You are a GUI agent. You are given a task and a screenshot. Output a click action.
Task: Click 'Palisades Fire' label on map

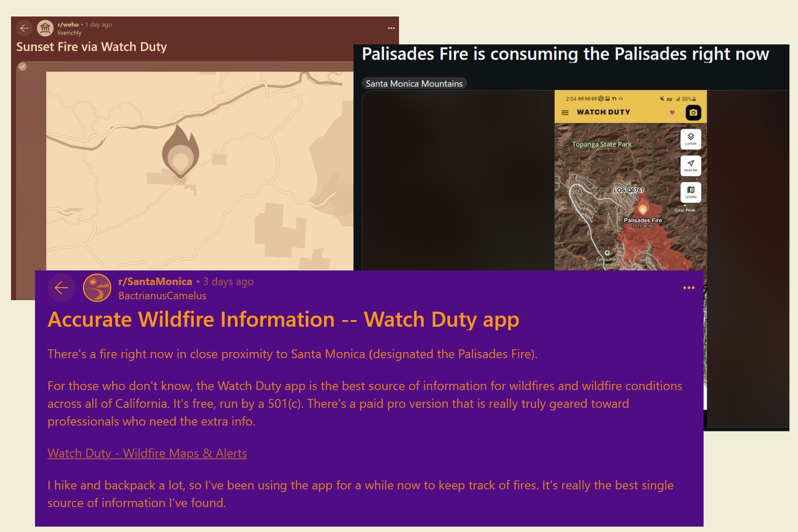[643, 220]
